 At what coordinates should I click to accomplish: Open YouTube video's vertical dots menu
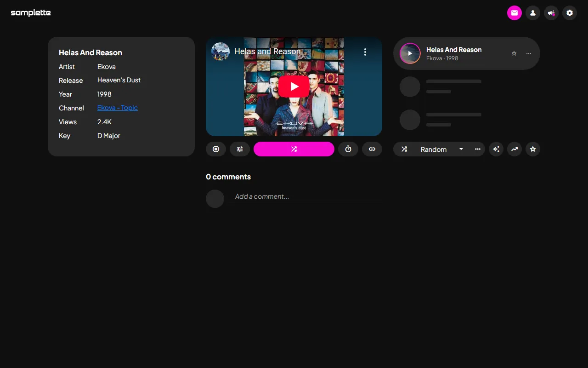pos(365,52)
